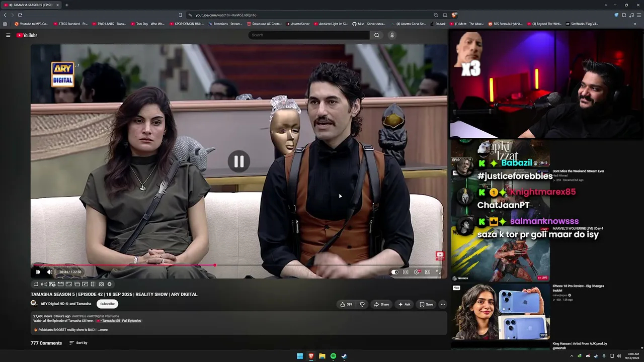Open the more actions three-dot menu
This screenshot has width=644, height=362.
(443, 304)
